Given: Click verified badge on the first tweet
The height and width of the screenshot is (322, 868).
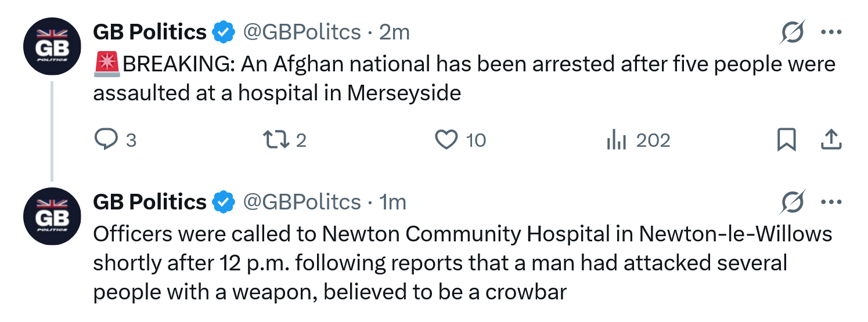Looking at the screenshot, I should click(224, 32).
